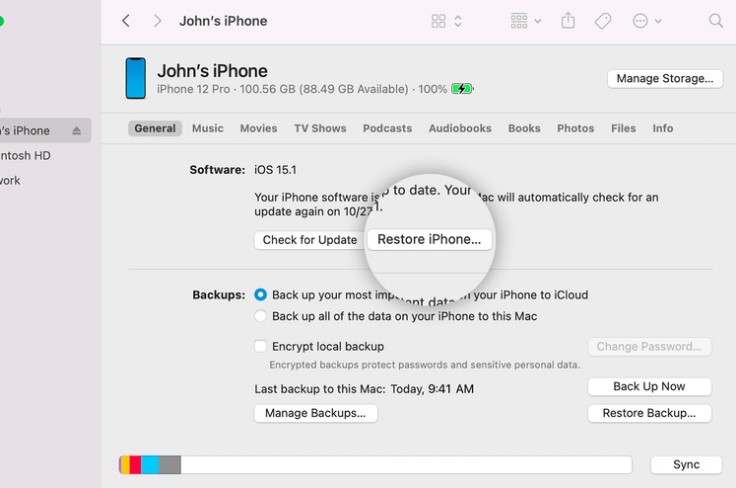Click the Manage Storage button
This screenshot has width=736, height=488.
coord(665,78)
